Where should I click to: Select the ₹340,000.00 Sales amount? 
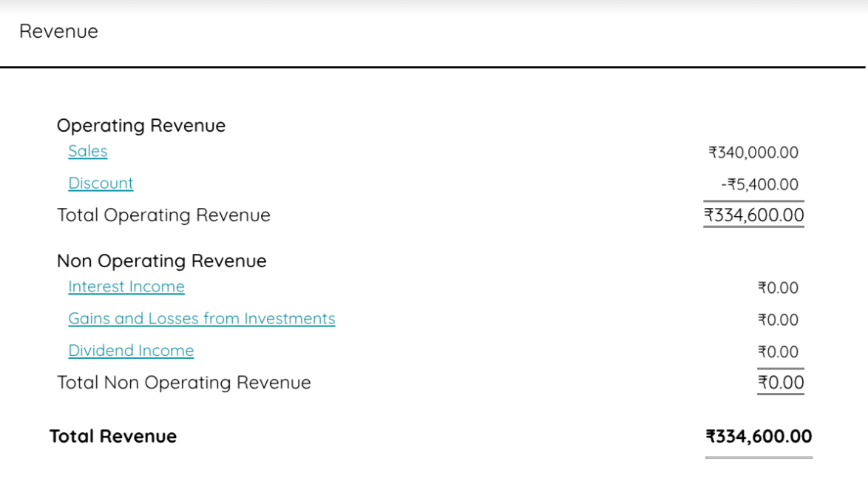(x=753, y=152)
